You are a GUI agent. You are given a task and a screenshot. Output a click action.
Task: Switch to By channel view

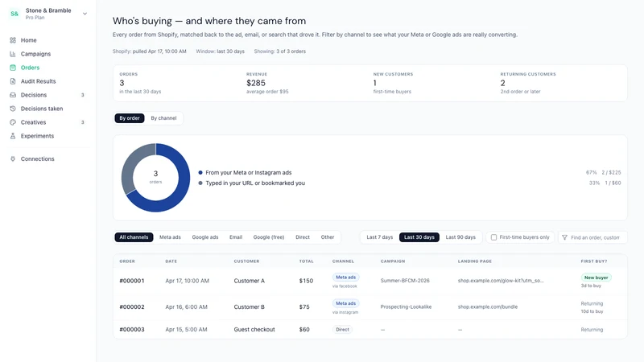click(163, 118)
